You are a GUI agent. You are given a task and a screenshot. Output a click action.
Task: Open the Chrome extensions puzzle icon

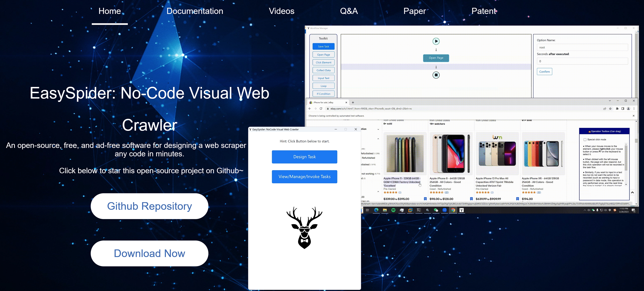tap(617, 109)
